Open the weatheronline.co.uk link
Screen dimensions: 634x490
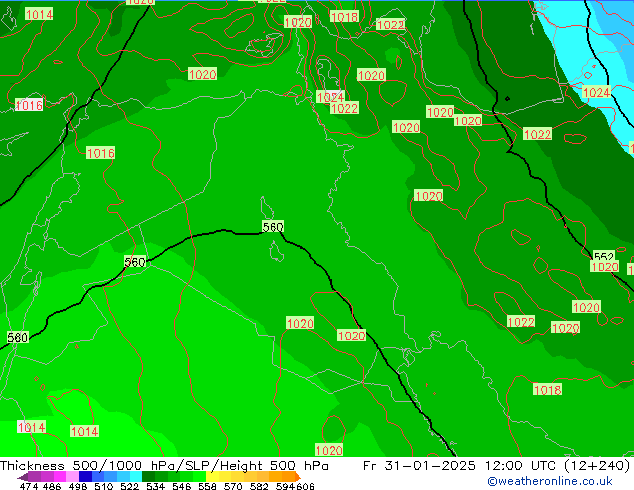coord(550,481)
